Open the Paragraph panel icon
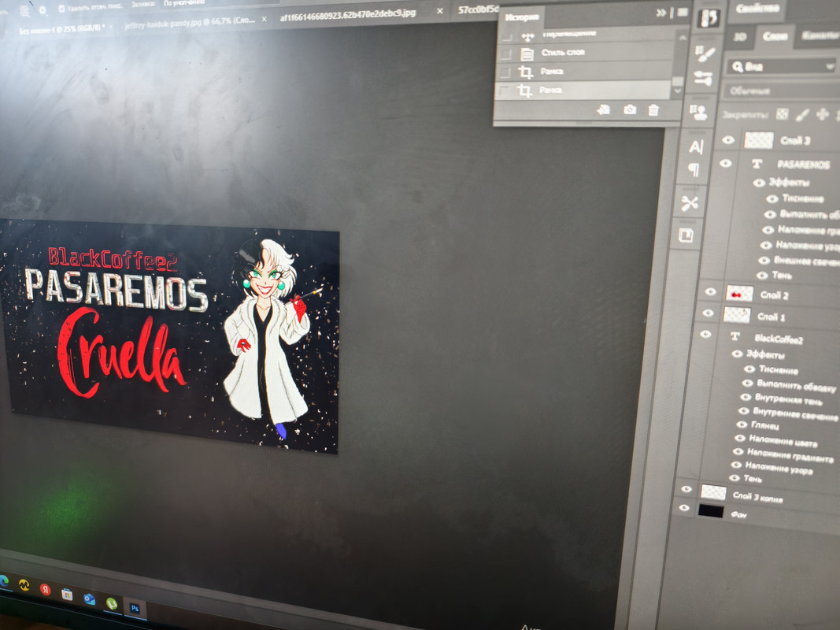 point(694,170)
